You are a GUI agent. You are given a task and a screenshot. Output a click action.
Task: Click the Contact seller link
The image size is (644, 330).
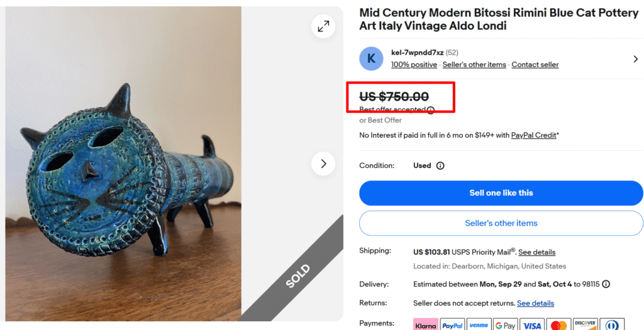(x=535, y=65)
